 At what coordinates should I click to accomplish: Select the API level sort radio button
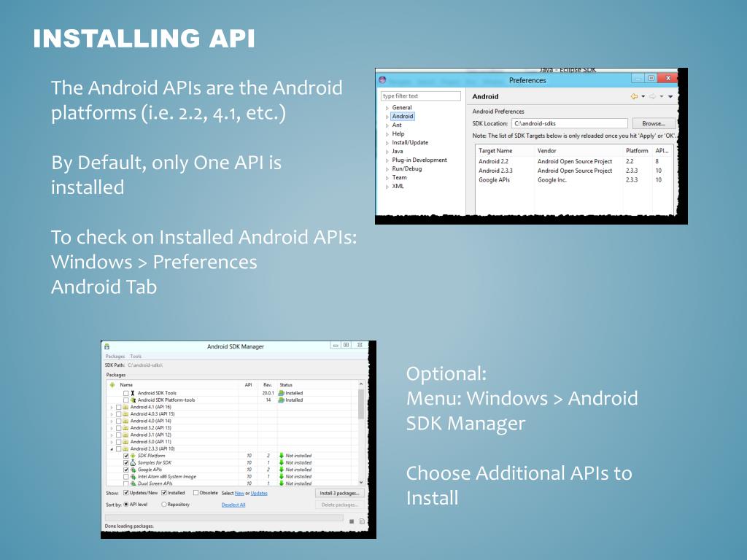[125, 505]
